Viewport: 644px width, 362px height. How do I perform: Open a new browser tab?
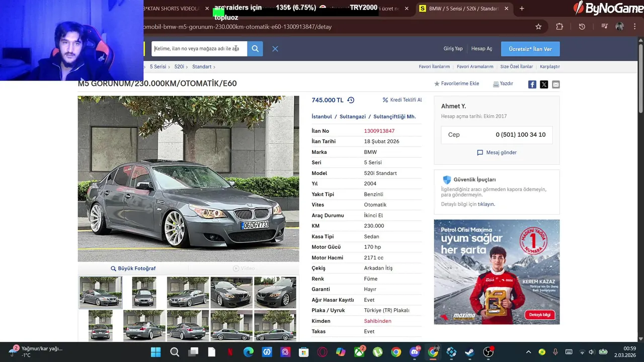[522, 9]
